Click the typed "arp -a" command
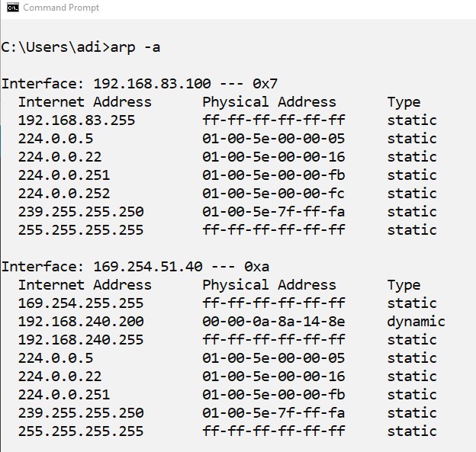476x452 pixels. tap(135, 47)
